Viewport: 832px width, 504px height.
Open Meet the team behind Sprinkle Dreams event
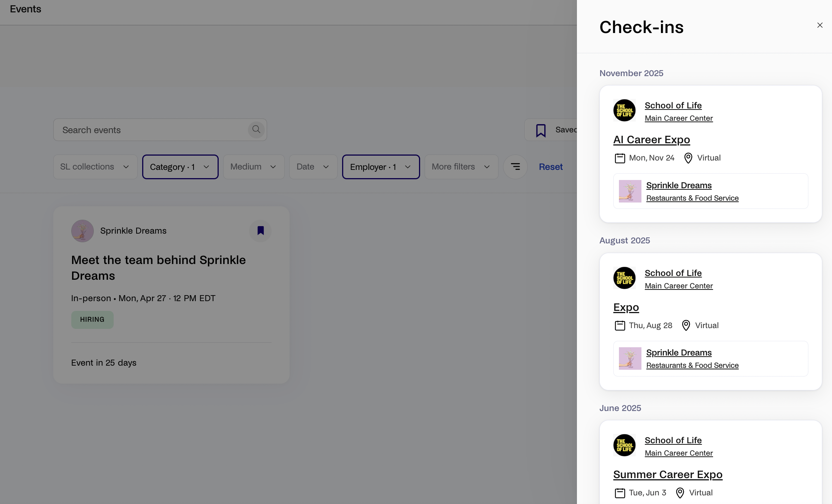(158, 268)
